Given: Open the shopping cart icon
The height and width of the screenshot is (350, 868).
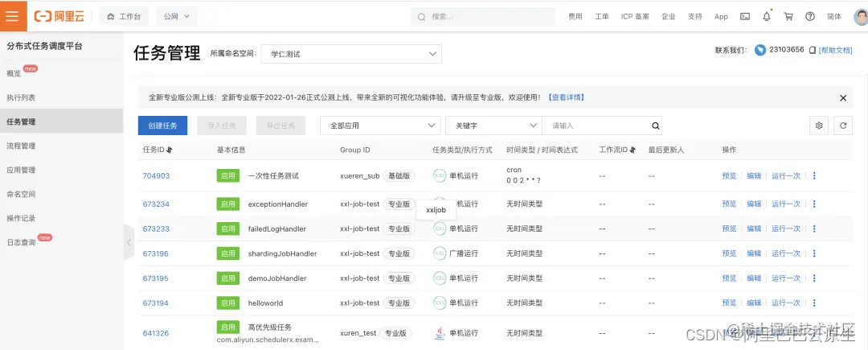Looking at the screenshot, I should click(x=788, y=17).
